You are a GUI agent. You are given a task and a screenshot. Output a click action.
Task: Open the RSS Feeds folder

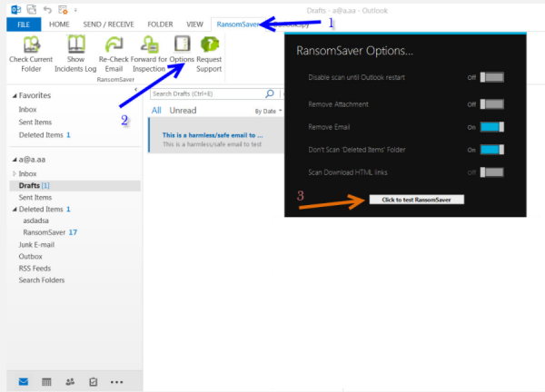coord(35,269)
